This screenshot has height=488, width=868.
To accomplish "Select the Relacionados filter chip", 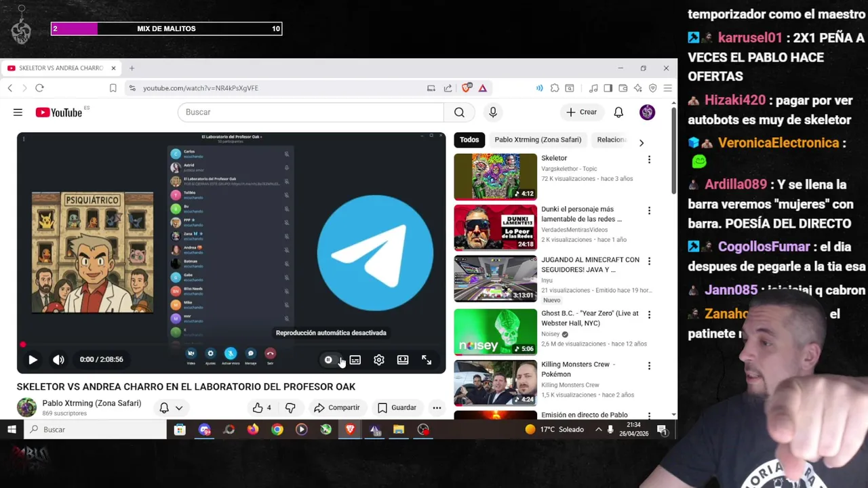I will (612, 140).
